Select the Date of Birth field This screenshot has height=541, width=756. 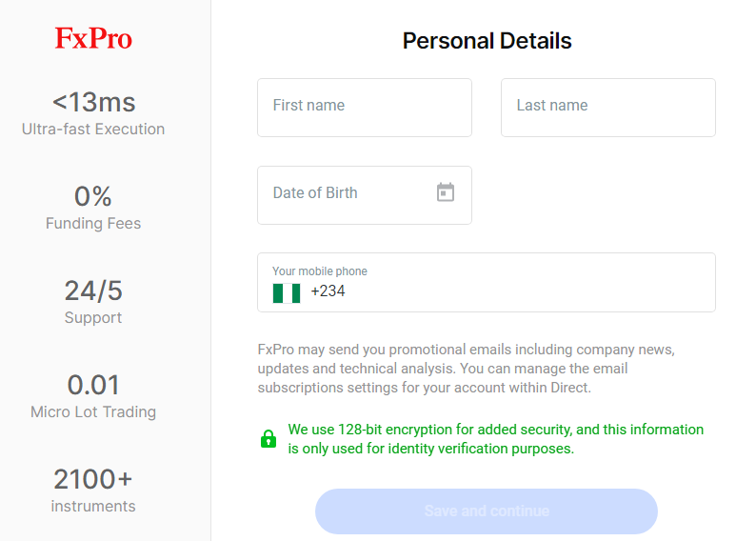click(343, 194)
